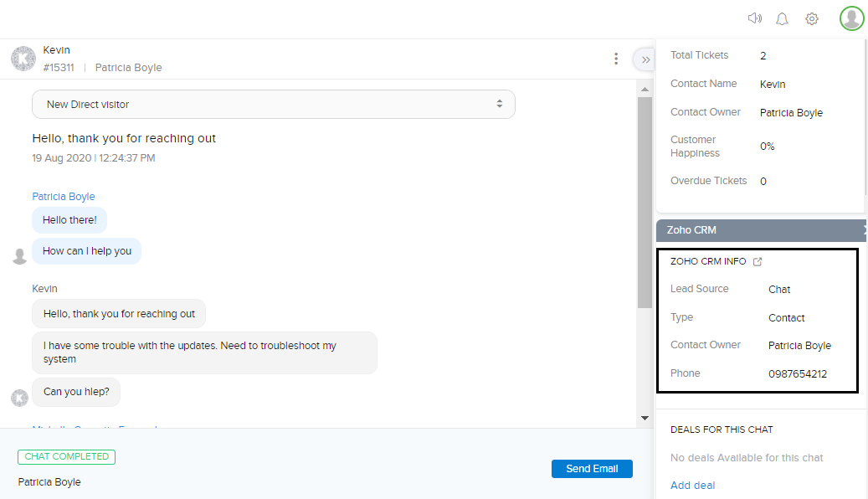This screenshot has width=868, height=499.
Task: Open settings gear in top bar
Action: pos(812,18)
